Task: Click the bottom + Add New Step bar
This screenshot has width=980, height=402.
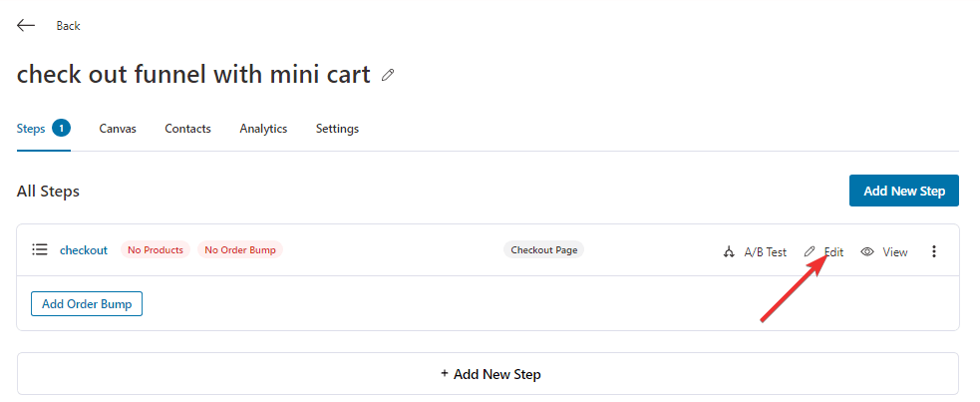Action: pos(488,374)
